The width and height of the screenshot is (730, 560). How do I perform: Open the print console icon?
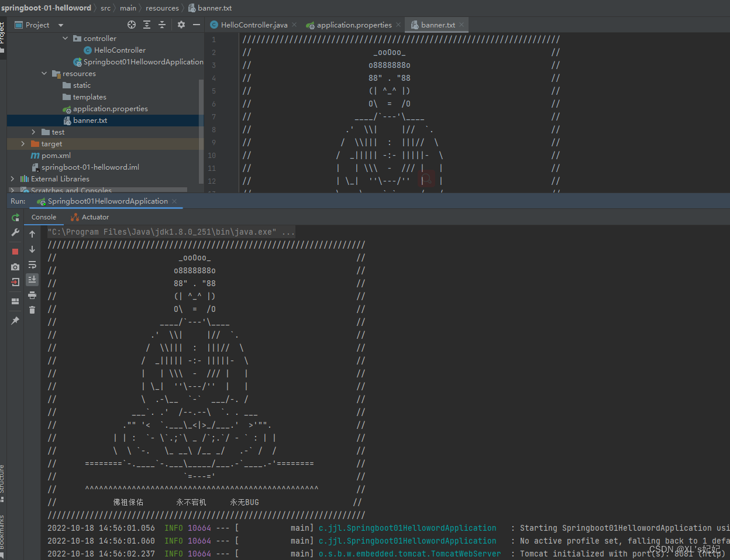[x=32, y=295]
